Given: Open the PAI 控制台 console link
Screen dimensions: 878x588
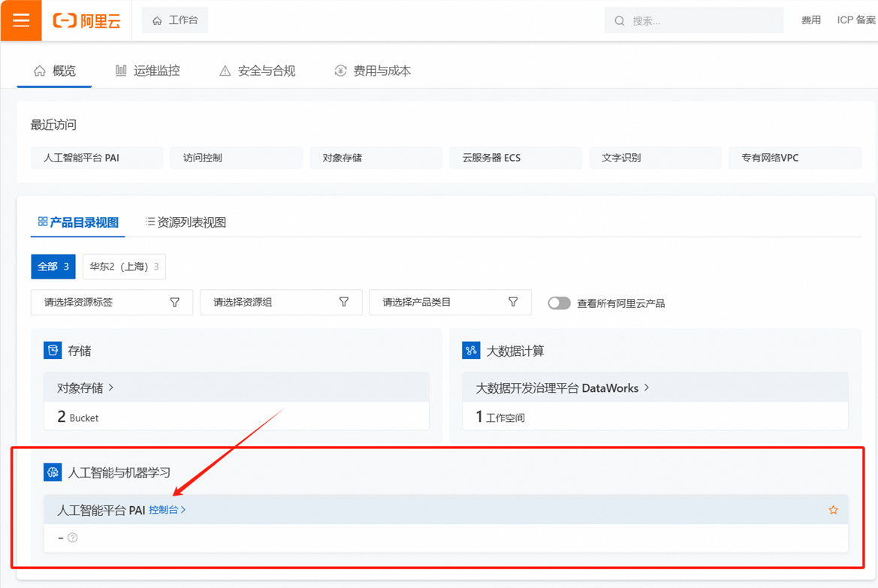Looking at the screenshot, I should 167,510.
